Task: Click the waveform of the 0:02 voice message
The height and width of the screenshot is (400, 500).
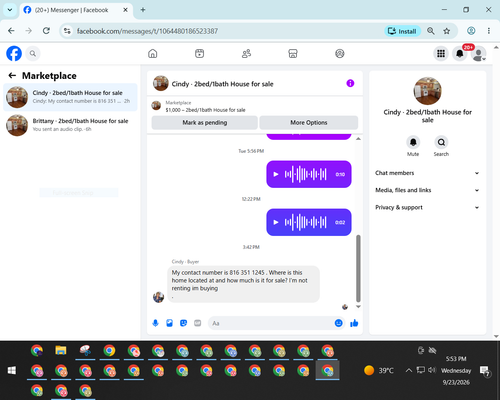Action: pyautogui.click(x=305, y=222)
